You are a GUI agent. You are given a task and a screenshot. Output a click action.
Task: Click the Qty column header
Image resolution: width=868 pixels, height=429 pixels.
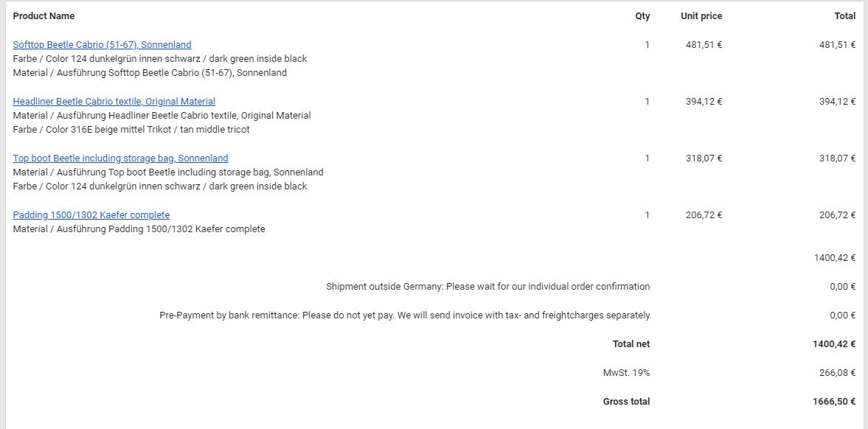642,16
